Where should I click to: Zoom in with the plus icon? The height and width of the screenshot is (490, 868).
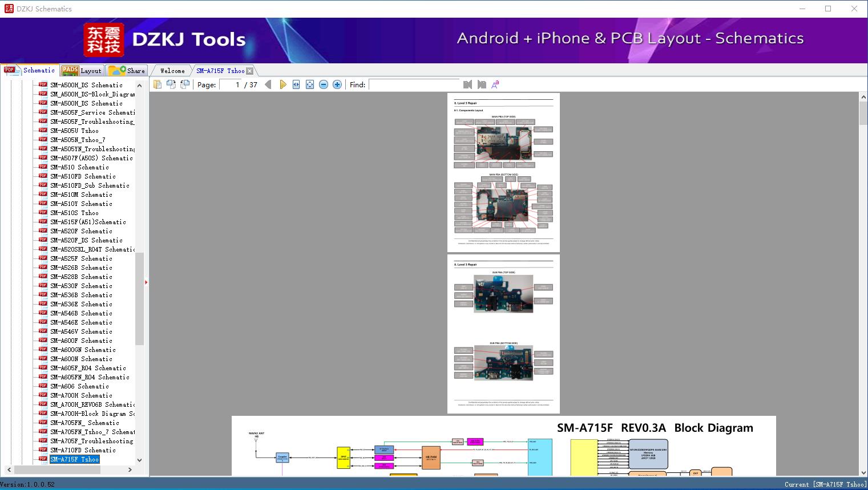(337, 84)
